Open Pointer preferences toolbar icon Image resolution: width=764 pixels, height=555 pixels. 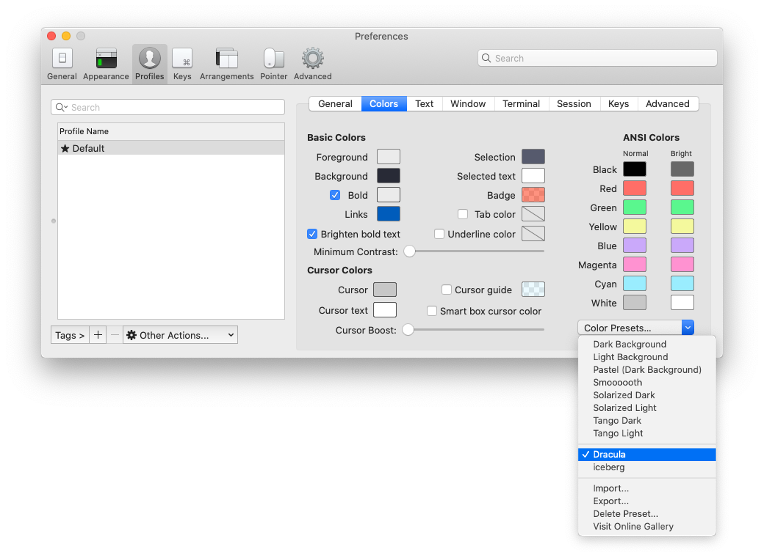click(x=273, y=64)
